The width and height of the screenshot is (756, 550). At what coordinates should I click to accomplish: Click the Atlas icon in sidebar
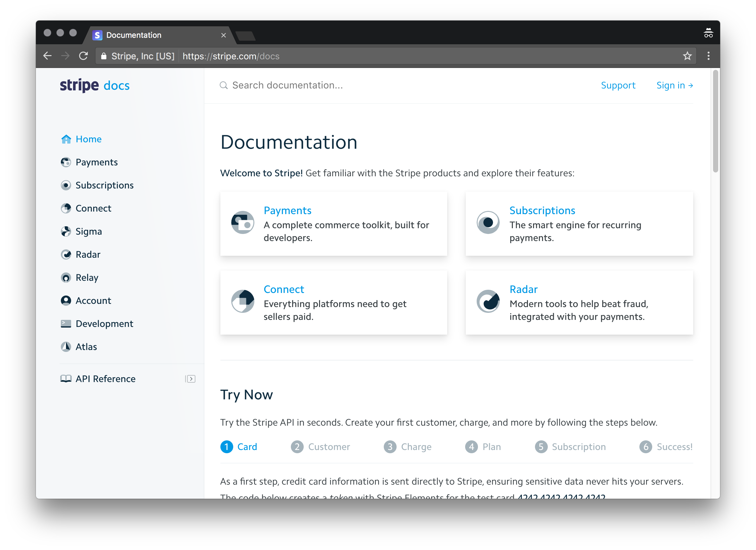(66, 346)
